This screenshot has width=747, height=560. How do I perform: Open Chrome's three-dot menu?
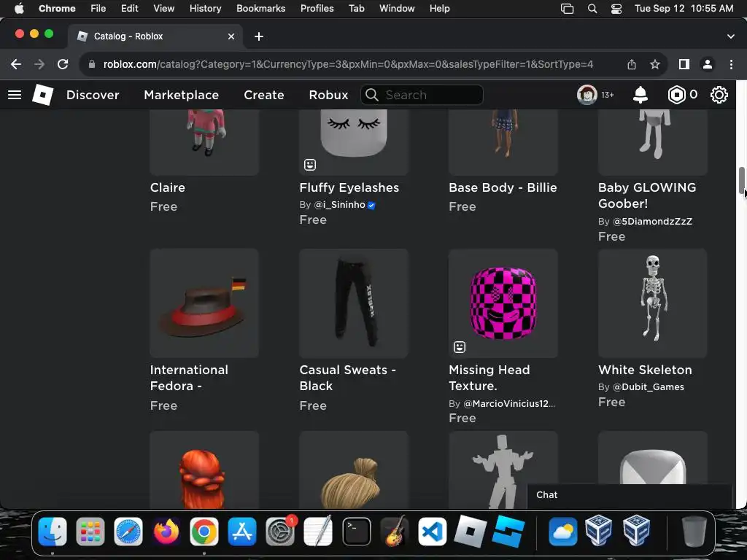pos(731,64)
